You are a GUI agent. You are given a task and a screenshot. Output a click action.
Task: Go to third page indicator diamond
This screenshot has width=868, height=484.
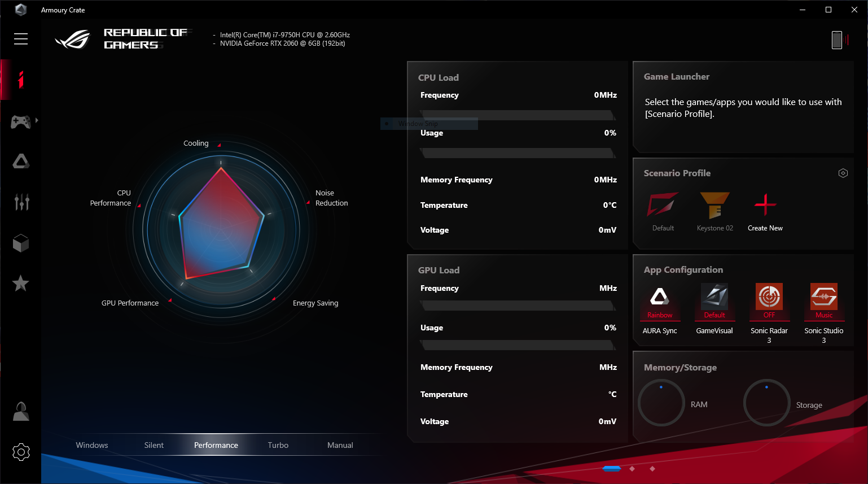pyautogui.click(x=652, y=469)
